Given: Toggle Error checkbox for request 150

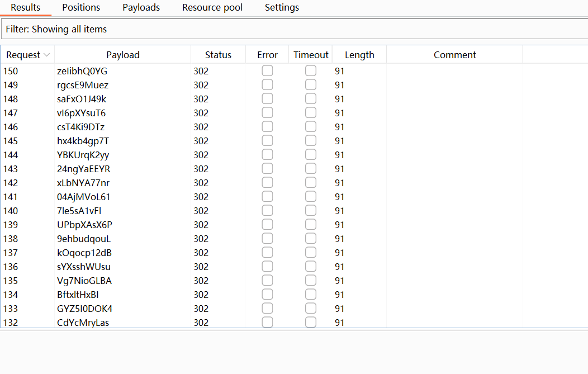Looking at the screenshot, I should point(267,71).
